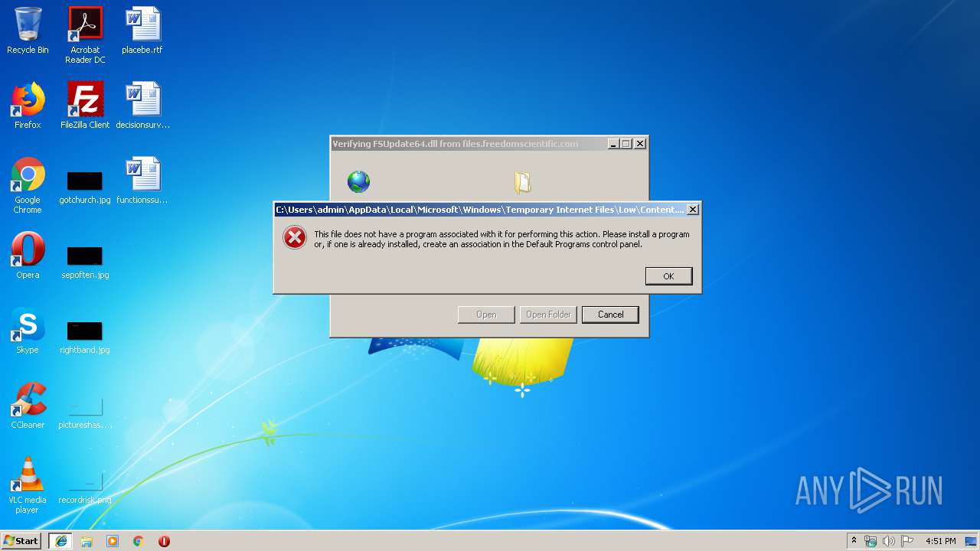Viewport: 980px width, 551px height.
Task: Click the folder icon in download window
Action: (x=522, y=181)
